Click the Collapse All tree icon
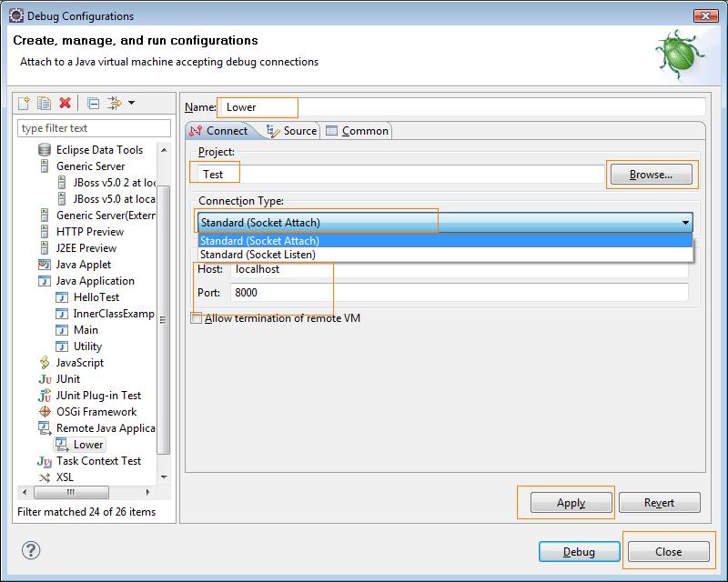This screenshot has width=728, height=582. (96, 103)
